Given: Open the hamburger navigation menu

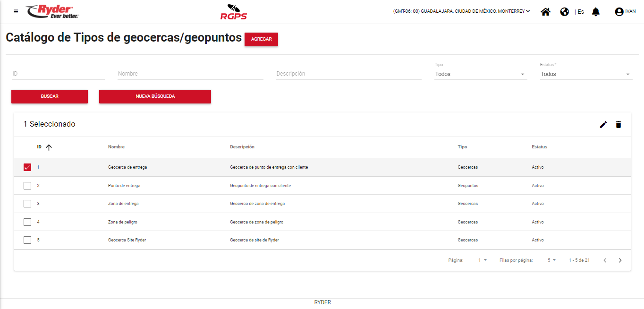Looking at the screenshot, I should point(16,11).
